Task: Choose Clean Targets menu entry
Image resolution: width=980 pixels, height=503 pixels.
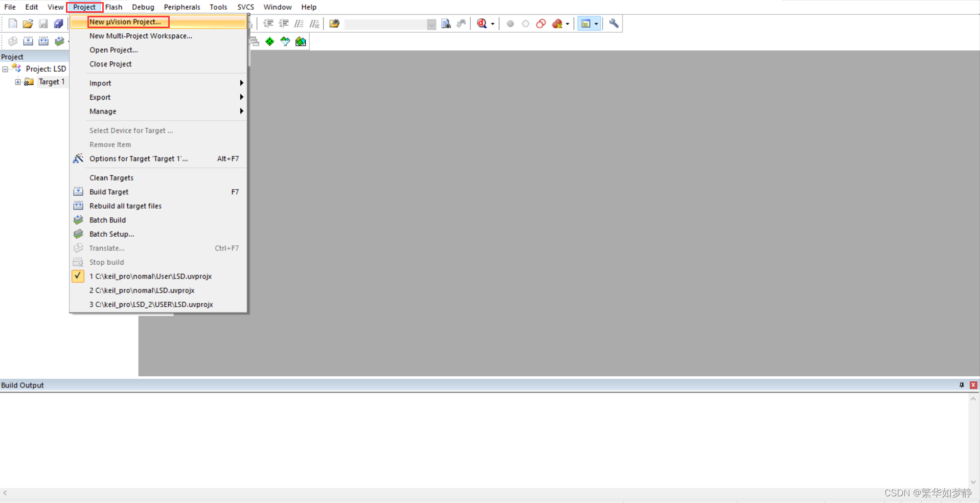Action: click(x=158, y=177)
